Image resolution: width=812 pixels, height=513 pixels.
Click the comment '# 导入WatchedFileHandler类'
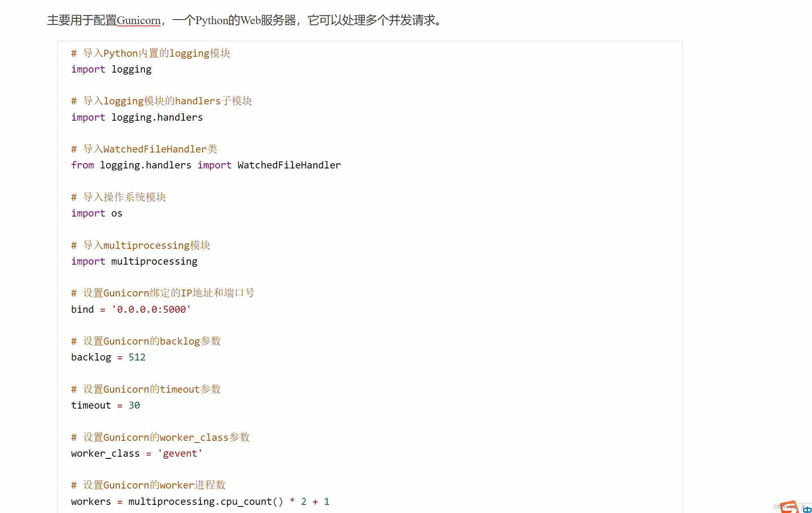tap(144, 149)
